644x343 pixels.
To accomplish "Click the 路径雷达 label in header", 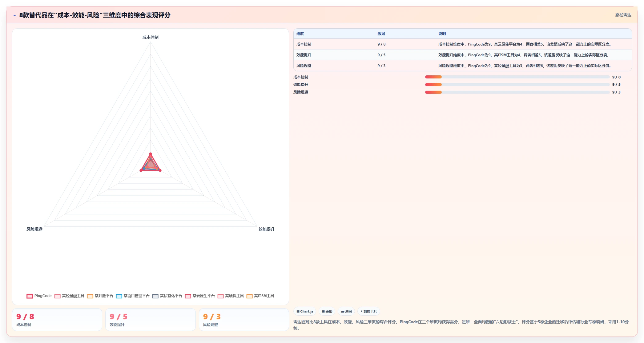I will (623, 15).
